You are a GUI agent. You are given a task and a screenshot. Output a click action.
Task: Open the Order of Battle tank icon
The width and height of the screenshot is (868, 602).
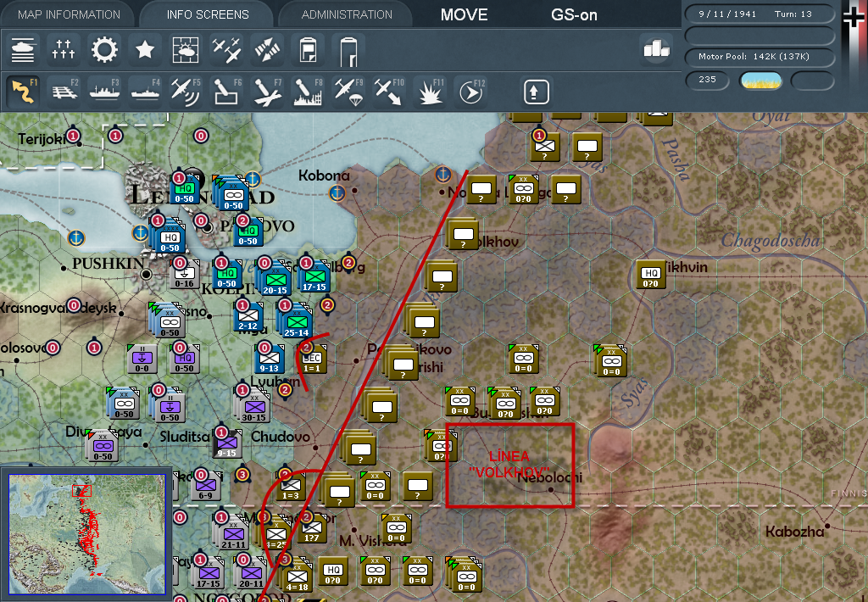click(23, 50)
